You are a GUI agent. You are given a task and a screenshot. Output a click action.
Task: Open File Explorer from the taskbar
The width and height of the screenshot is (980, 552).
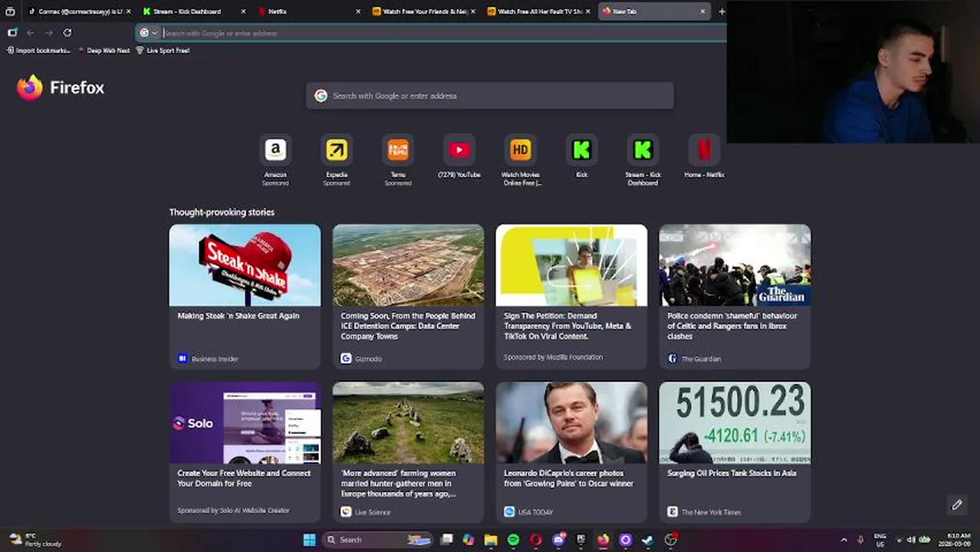[491, 540]
